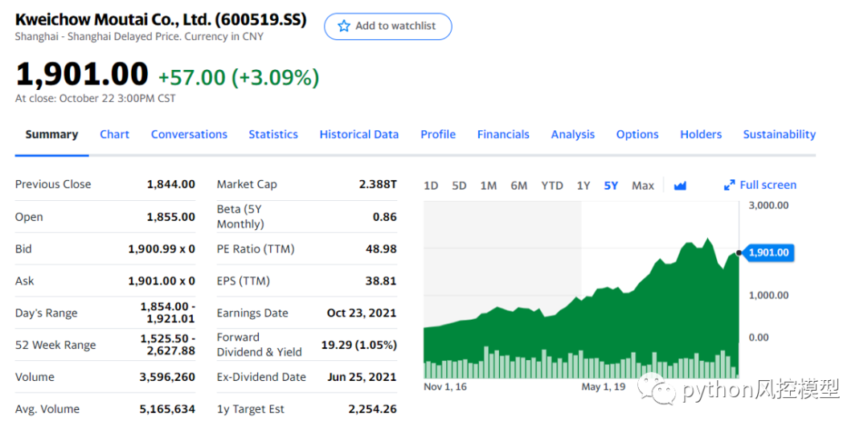The width and height of the screenshot is (868, 430).
Task: Click the Ex-Dividend Date Jun 25, 2021
Action: click(x=362, y=378)
